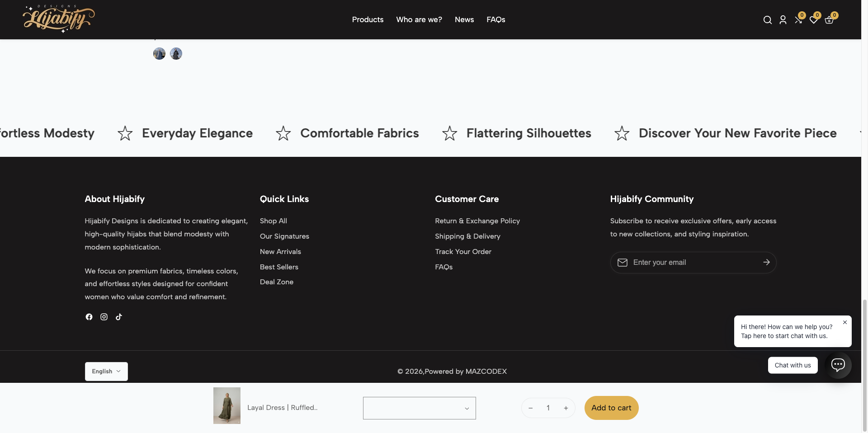Open the product variant dropdown
Viewport: 868px width, 433px height.
coord(419,408)
